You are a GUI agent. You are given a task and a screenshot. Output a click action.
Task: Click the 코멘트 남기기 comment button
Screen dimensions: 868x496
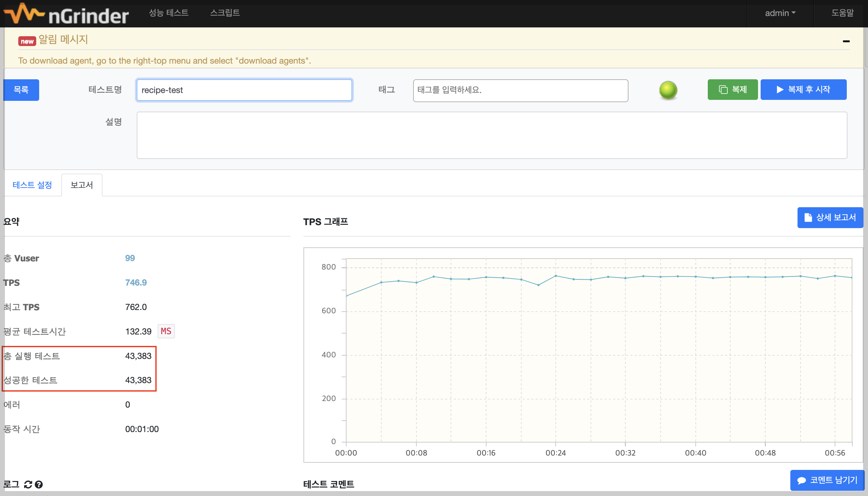[827, 480]
